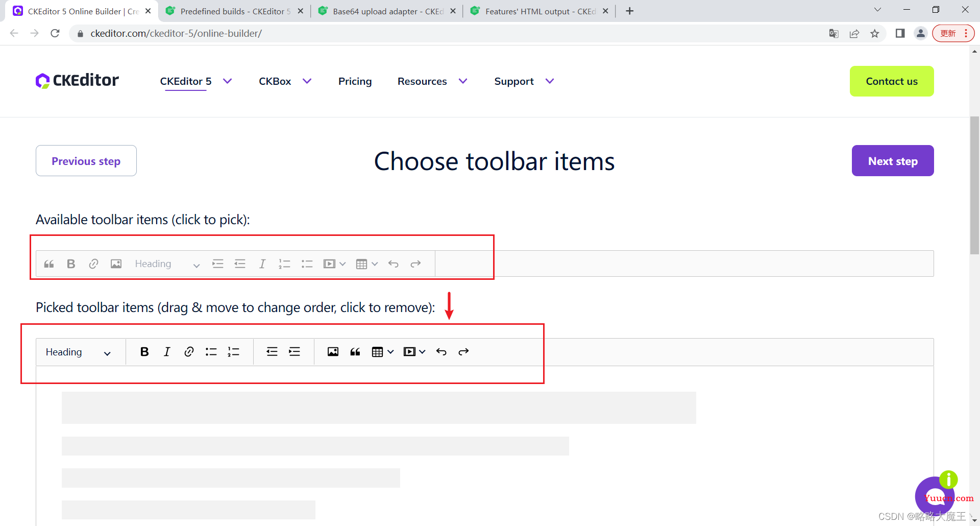Viewport: 980px width, 526px height.
Task: Open Heading dropdown in picked toolbar
Action: click(79, 352)
